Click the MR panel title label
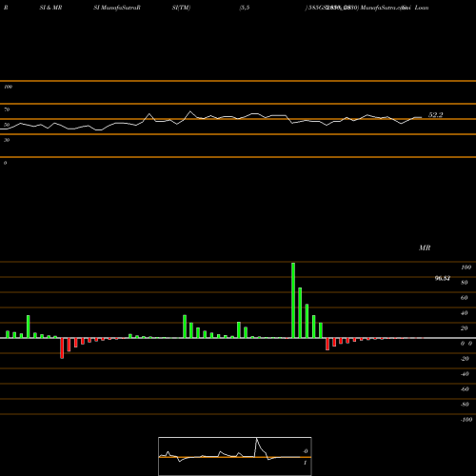The image size is (476, 476). [x=425, y=248]
